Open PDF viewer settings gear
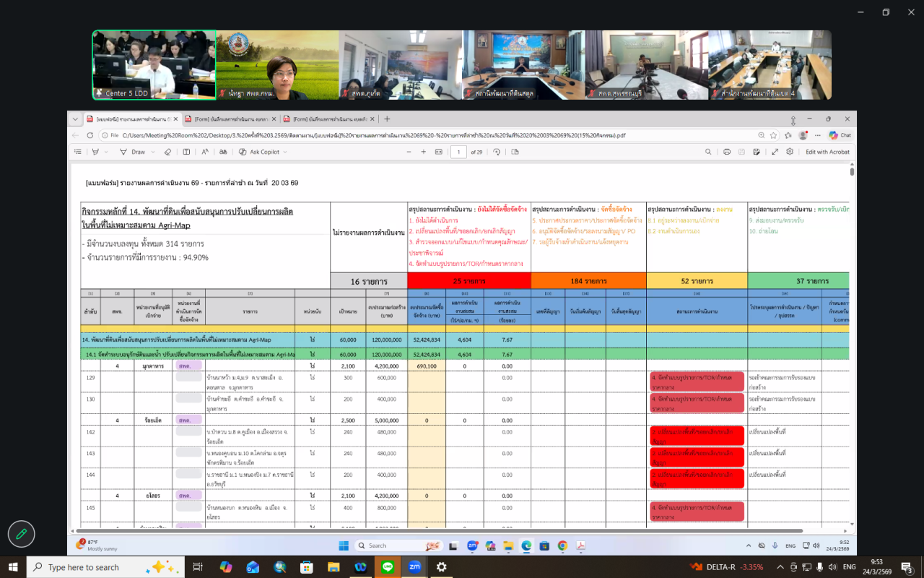 [790, 152]
